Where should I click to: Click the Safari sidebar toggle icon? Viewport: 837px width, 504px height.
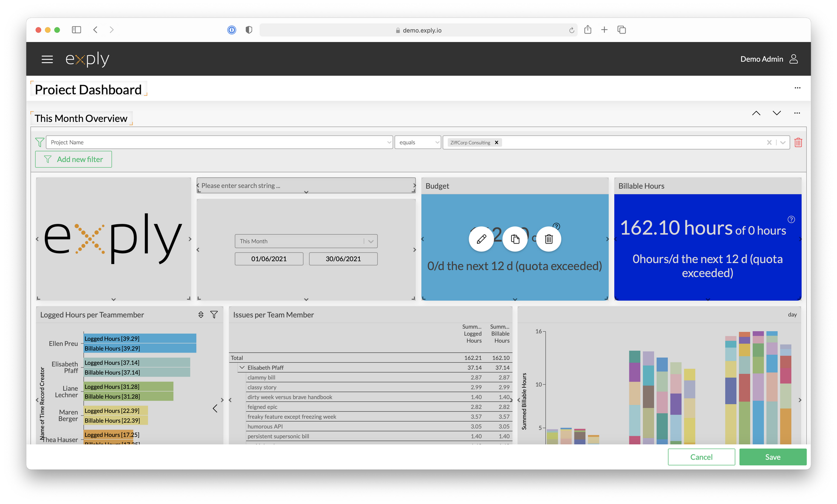tap(77, 30)
